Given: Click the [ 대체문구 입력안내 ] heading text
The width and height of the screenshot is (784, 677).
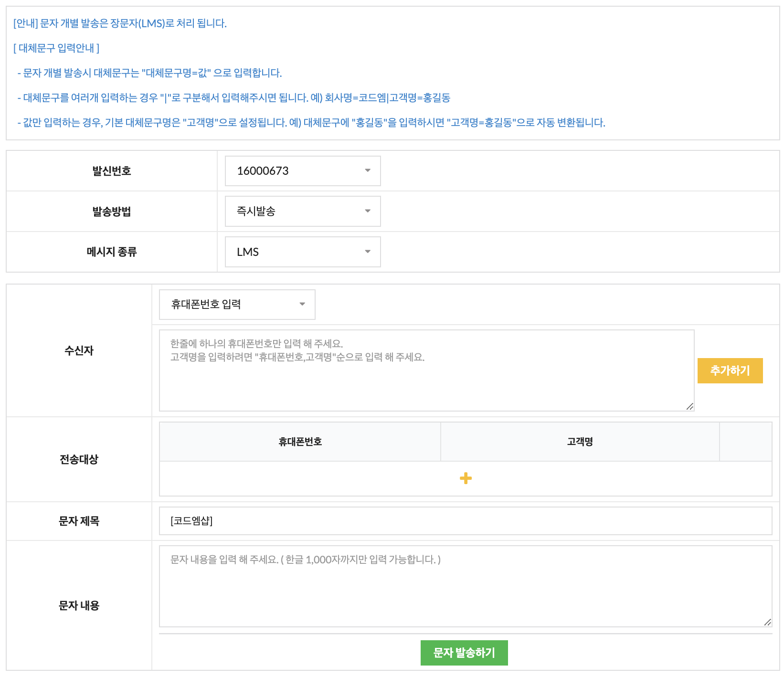Looking at the screenshot, I should pyautogui.click(x=56, y=48).
